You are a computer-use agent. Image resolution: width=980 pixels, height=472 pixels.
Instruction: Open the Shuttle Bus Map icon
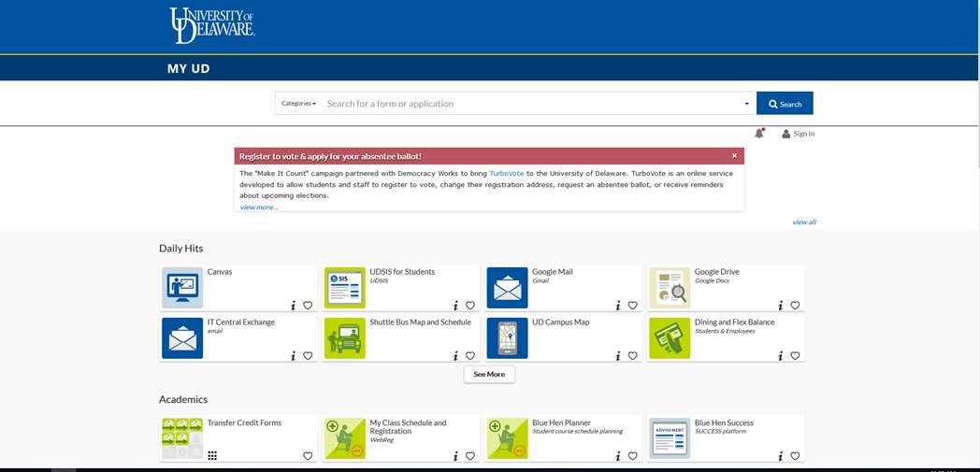(345, 338)
